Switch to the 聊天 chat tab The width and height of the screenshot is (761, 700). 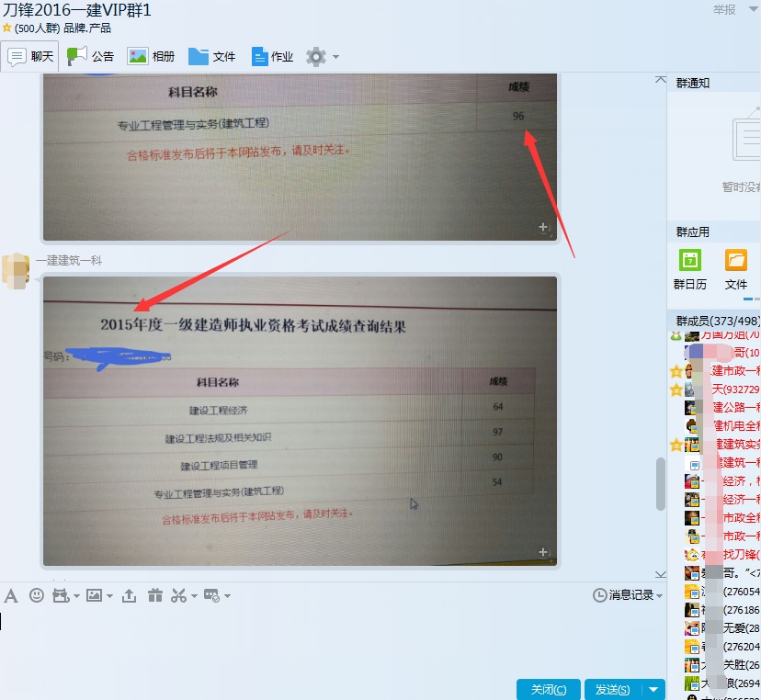click(30, 57)
